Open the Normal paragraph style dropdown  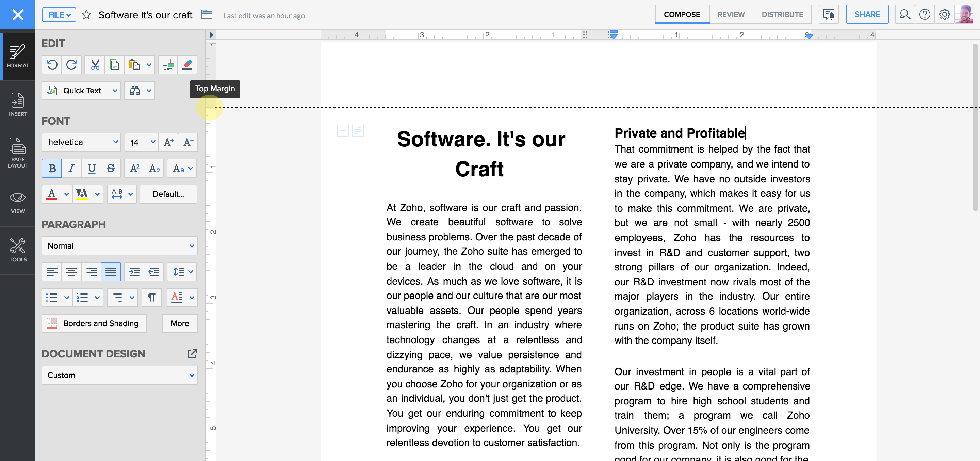coord(119,246)
